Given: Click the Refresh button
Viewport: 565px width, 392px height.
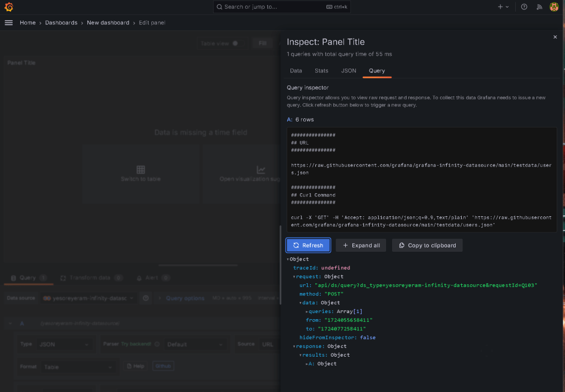Looking at the screenshot, I should point(308,245).
